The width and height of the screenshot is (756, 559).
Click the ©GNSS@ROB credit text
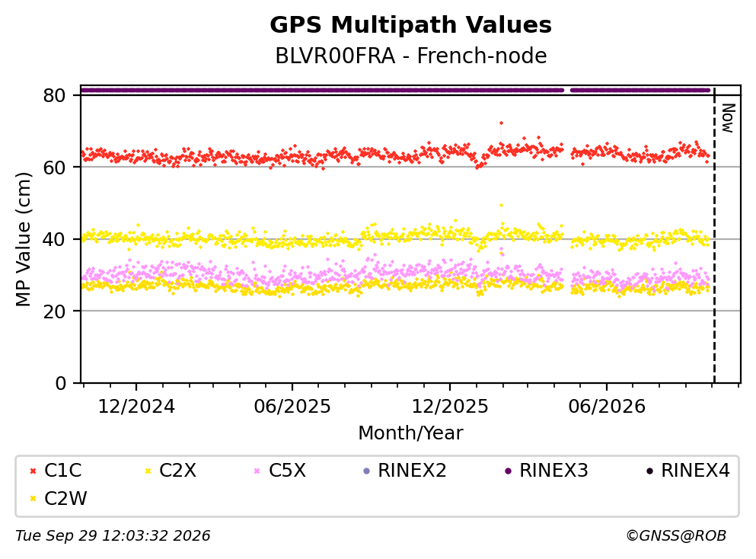click(x=676, y=535)
